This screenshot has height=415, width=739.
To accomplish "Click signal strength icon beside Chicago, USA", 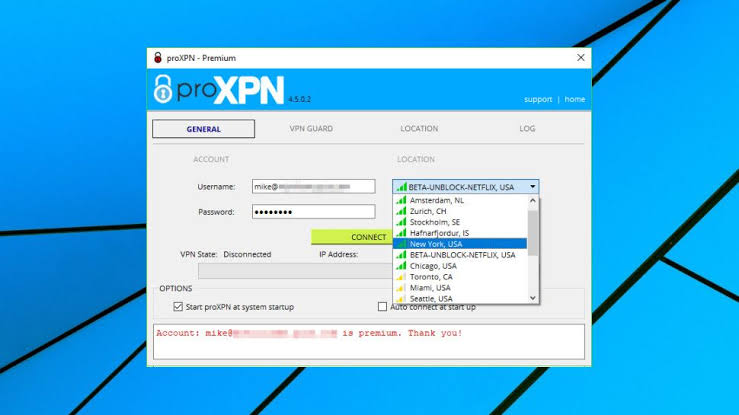I will click(x=401, y=265).
